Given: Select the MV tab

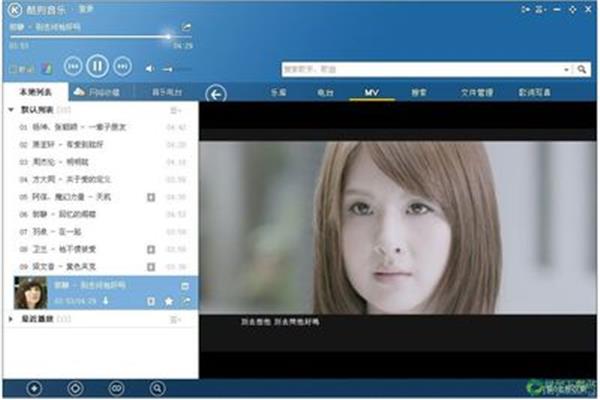Looking at the screenshot, I should tap(372, 92).
